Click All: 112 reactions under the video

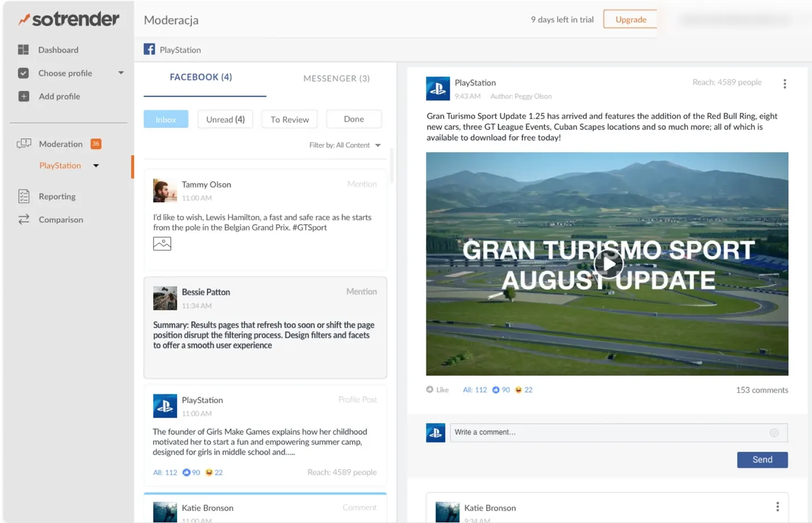click(475, 389)
